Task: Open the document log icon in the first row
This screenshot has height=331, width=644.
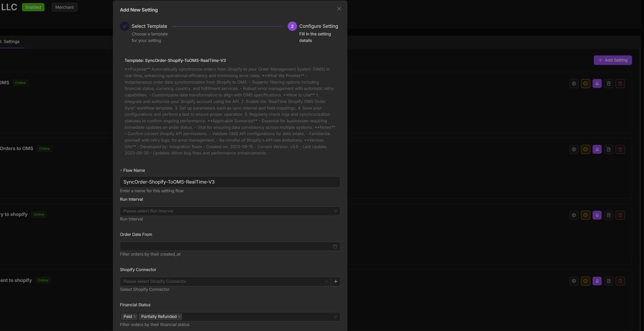Action: (609, 83)
